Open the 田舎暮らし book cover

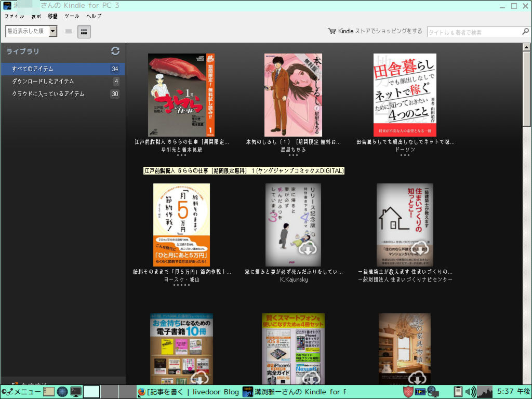(405, 95)
